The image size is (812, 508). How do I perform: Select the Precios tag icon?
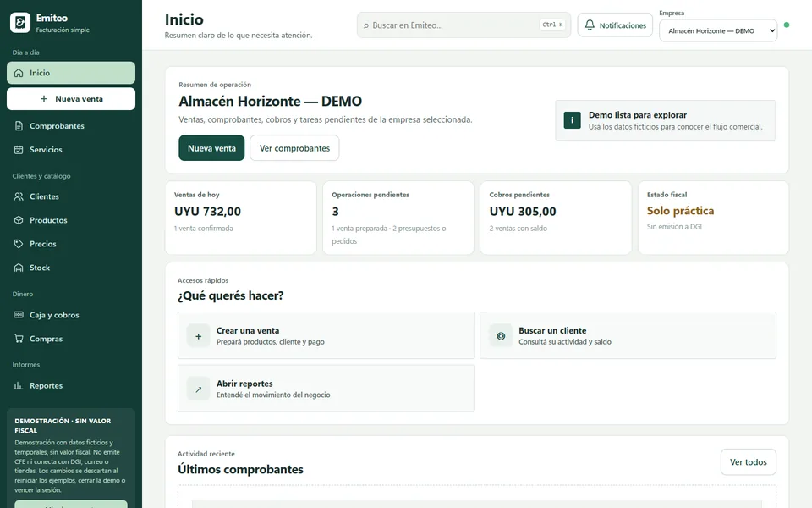19,244
